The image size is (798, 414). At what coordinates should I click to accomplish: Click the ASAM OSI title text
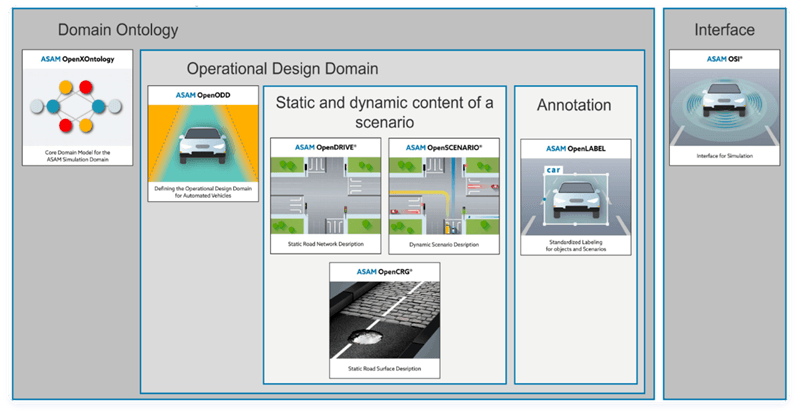point(724,59)
